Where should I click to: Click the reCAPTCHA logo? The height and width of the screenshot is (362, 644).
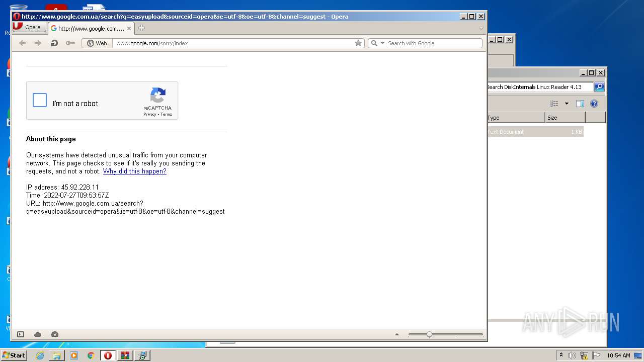pos(157,96)
